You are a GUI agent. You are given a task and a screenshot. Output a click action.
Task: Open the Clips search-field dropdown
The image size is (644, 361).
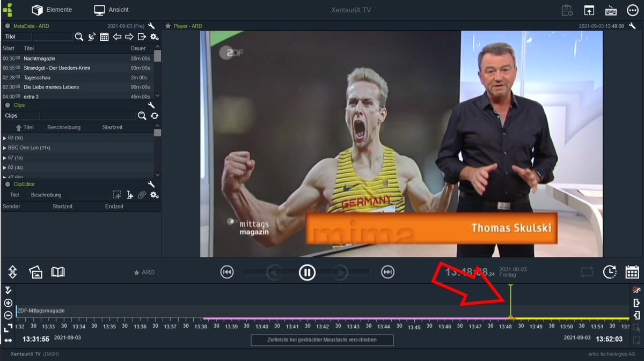(20, 115)
